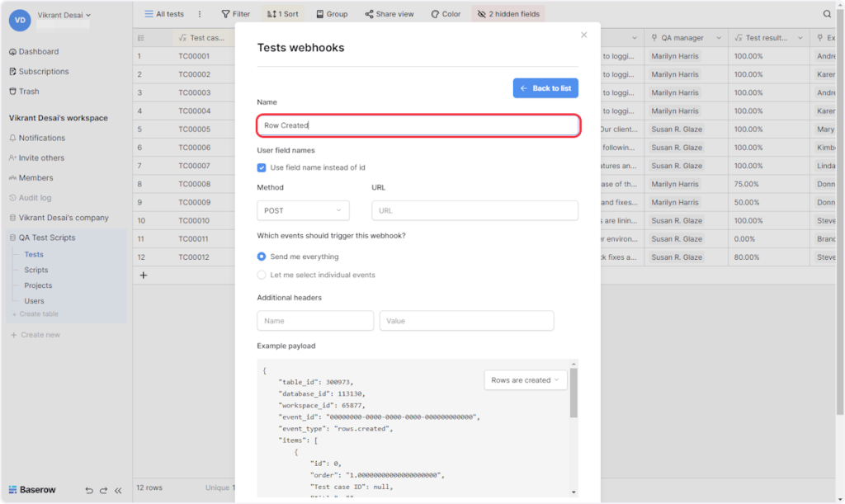This screenshot has height=504, width=845.
Task: Open the Scripts table in sidebar
Action: 36,270
